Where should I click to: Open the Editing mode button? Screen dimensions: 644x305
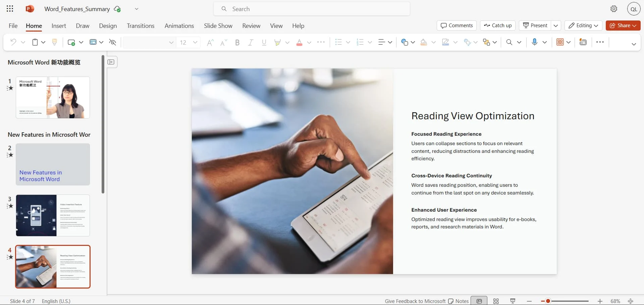tap(583, 26)
